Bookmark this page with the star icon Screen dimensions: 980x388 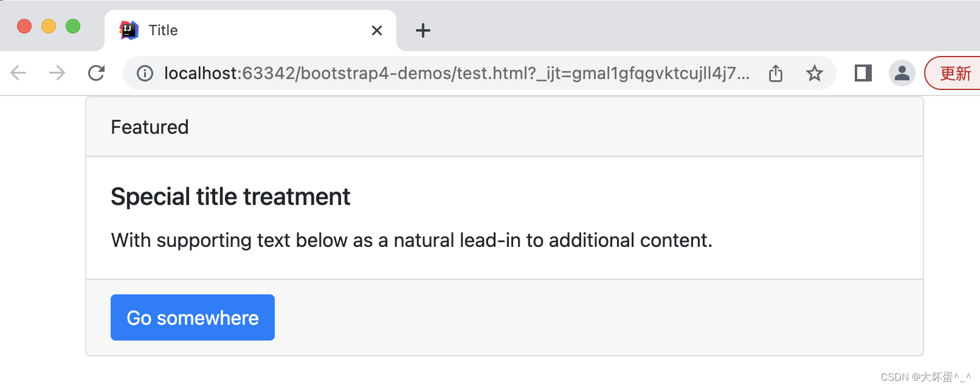click(x=814, y=73)
